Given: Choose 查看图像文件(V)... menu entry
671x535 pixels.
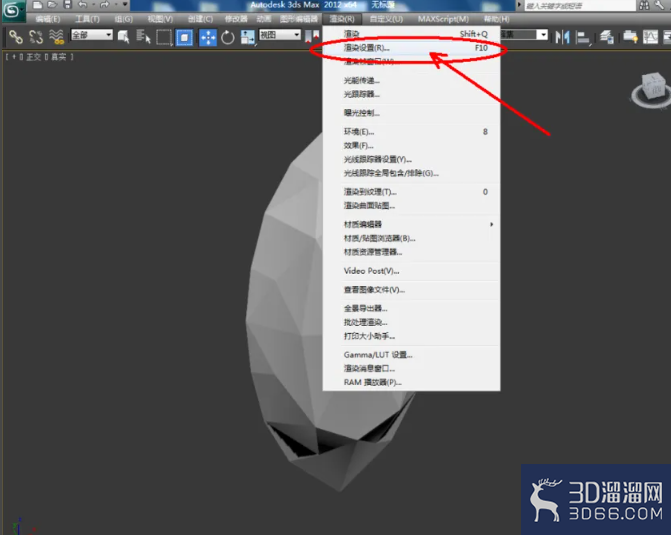Looking at the screenshot, I should [x=411, y=290].
